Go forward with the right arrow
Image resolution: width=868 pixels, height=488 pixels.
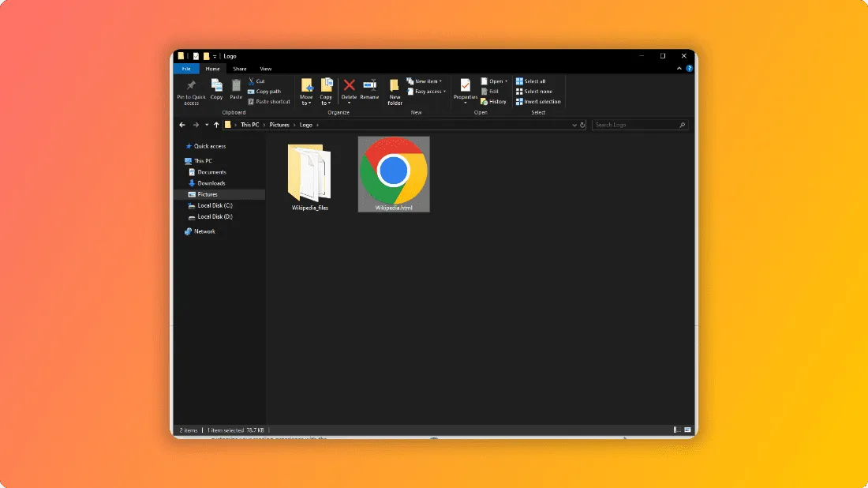click(196, 125)
